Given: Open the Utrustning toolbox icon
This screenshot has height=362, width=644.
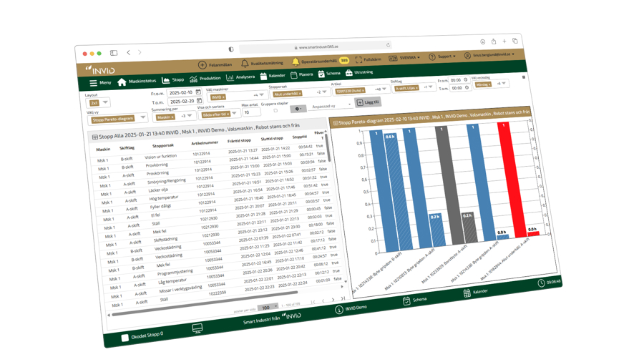Looking at the screenshot, I should pos(348,72).
